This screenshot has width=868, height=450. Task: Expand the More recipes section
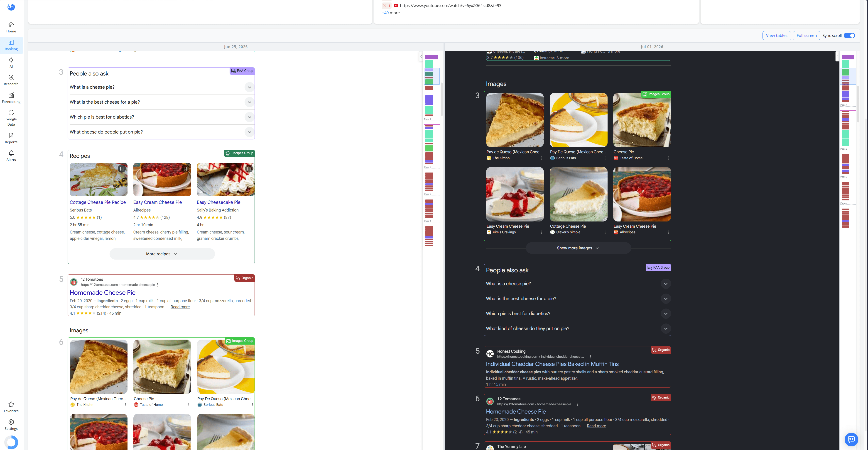(x=162, y=254)
